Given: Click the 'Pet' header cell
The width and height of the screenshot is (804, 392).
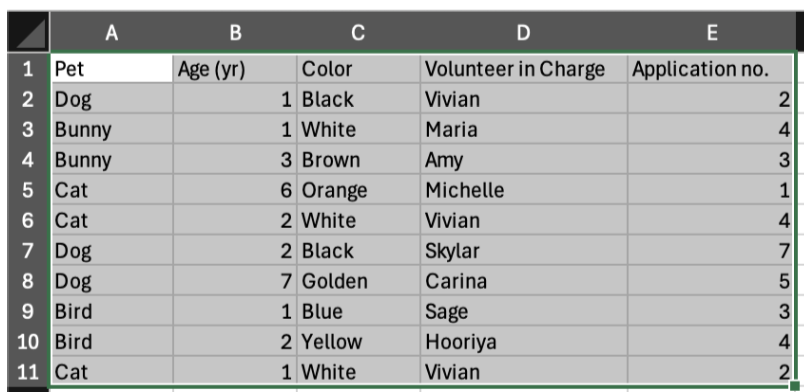Looking at the screenshot, I should (x=112, y=69).
